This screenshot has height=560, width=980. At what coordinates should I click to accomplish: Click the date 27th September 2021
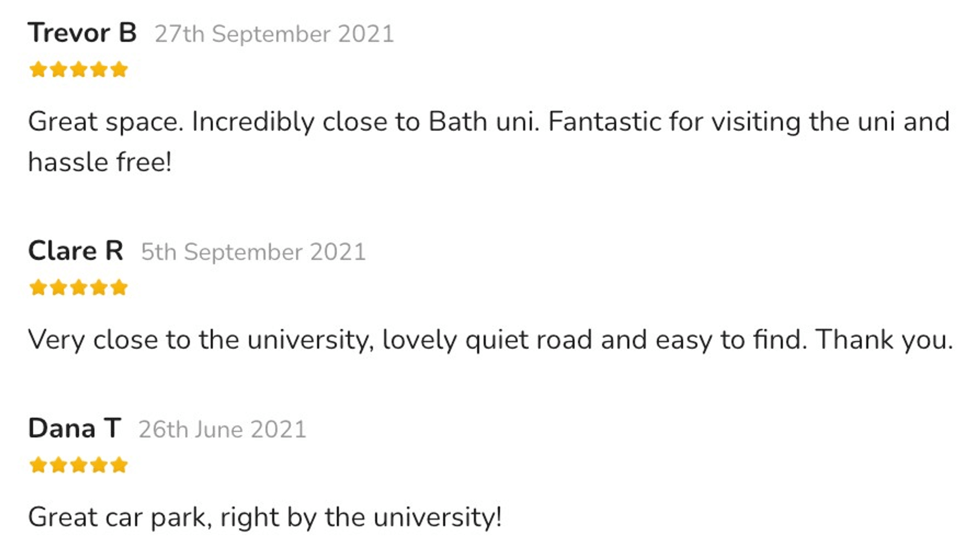click(274, 34)
